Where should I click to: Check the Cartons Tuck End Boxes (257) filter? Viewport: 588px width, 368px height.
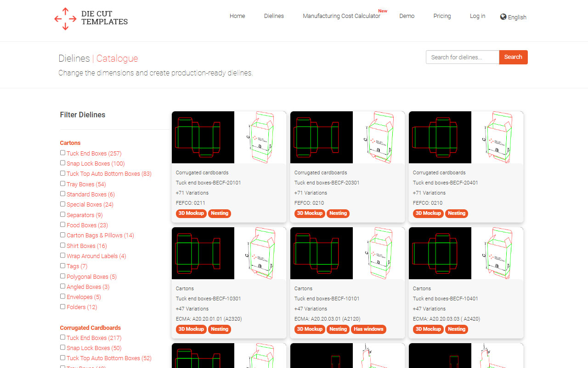pyautogui.click(x=62, y=153)
